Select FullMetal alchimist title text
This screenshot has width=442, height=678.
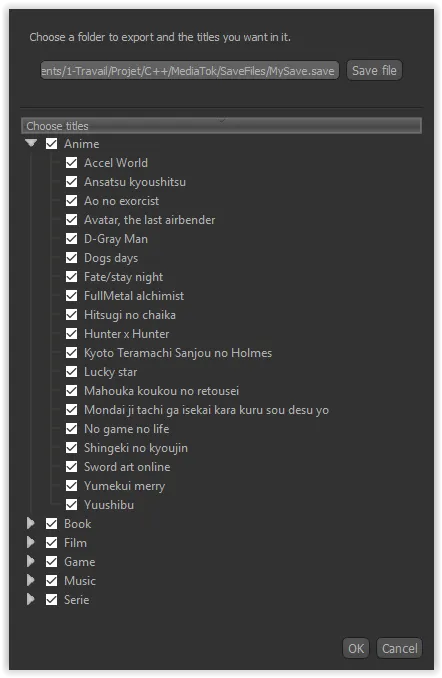pos(134,296)
